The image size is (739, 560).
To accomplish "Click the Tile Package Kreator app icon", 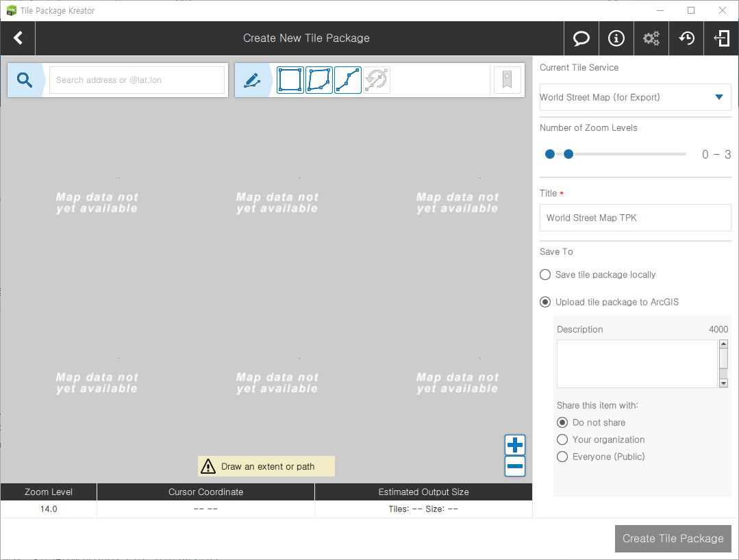I will [11, 10].
